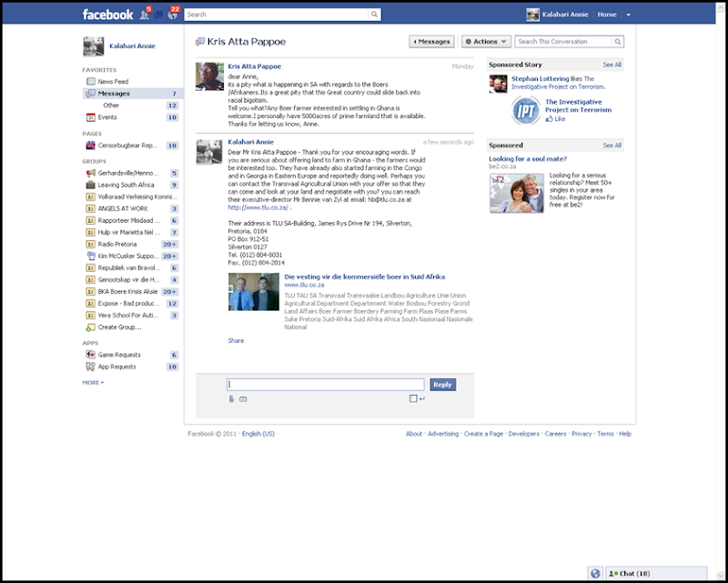728x583 pixels.
Task: Click See All for Sponsored Story
Action: (x=612, y=65)
